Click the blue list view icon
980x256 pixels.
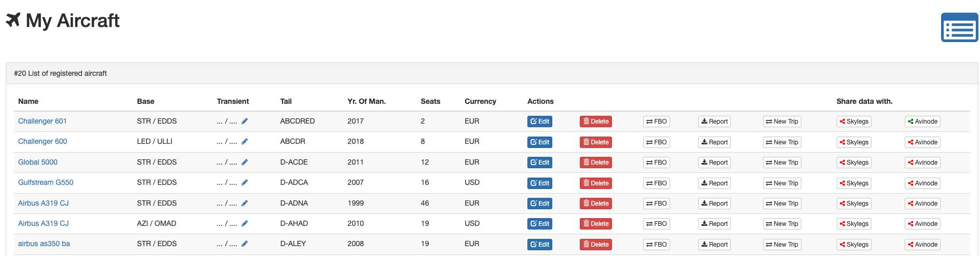coord(959,28)
